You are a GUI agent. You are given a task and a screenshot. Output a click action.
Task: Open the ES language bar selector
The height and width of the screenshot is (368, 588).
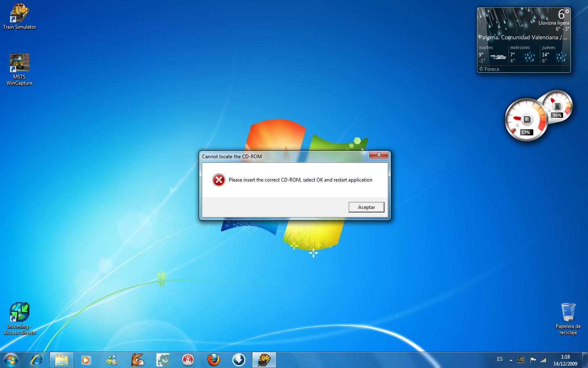pyautogui.click(x=500, y=359)
